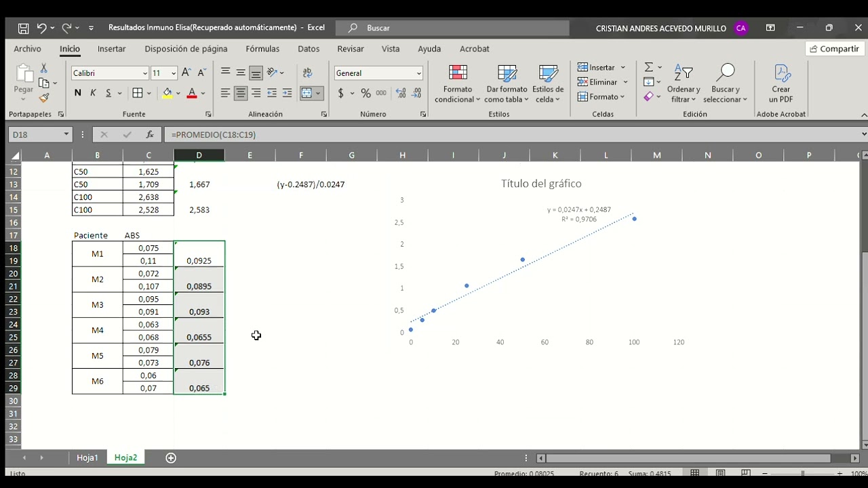Open Dar formato como tabla dropdown
Viewport: 868px width, 488px height.
(507, 84)
